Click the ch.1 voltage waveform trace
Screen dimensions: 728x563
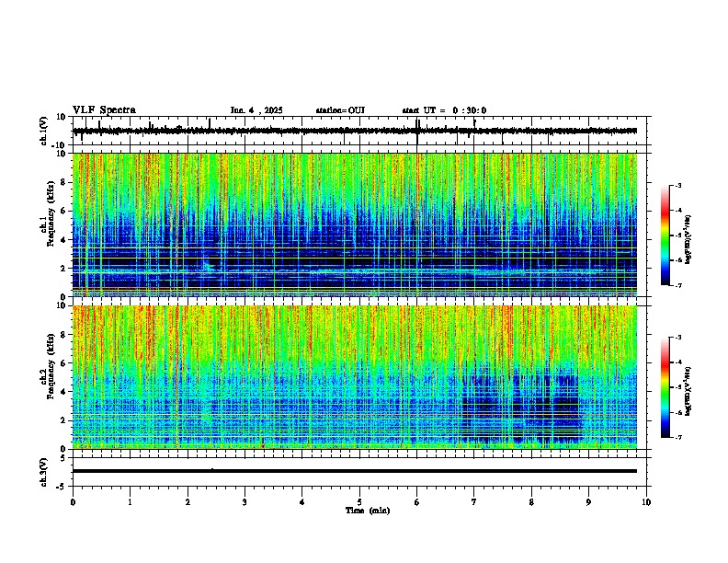point(355,131)
